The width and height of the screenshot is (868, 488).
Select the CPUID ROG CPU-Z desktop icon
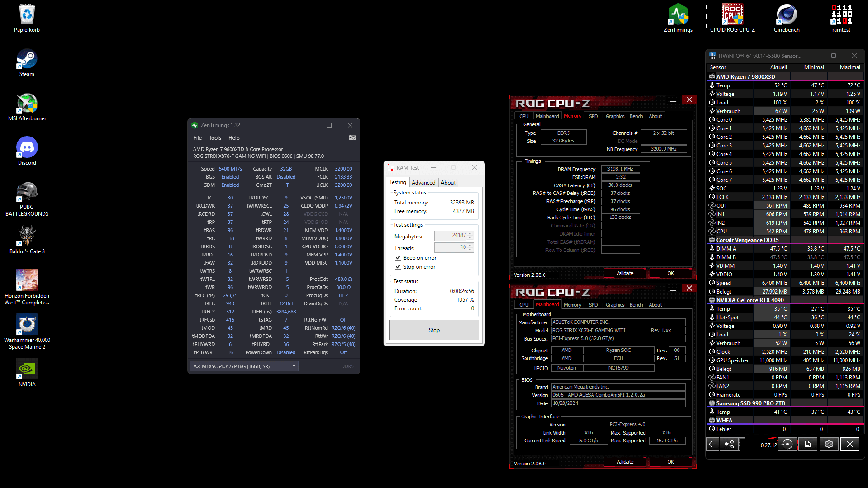(732, 18)
